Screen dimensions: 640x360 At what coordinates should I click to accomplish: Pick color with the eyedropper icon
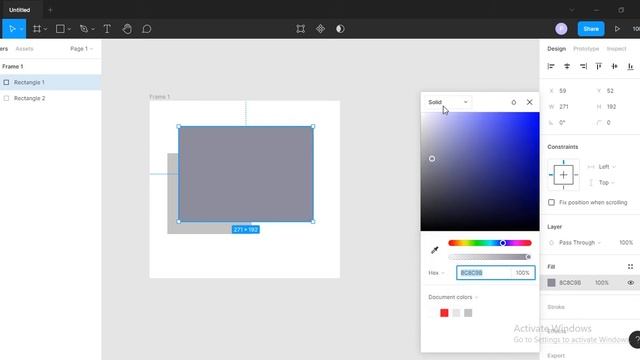click(435, 250)
